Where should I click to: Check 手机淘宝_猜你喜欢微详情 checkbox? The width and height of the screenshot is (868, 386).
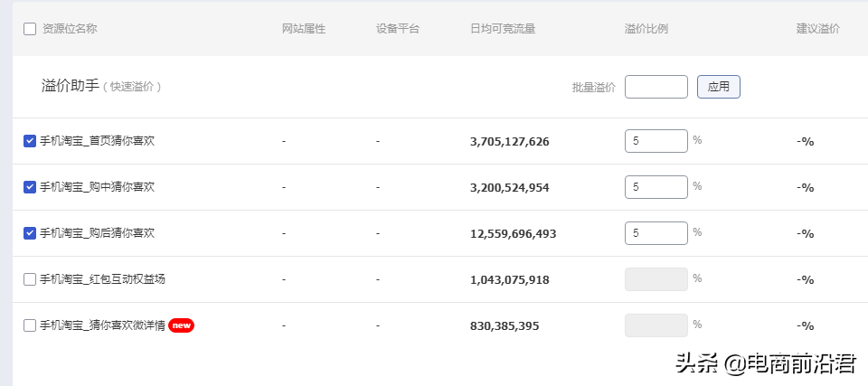[30, 325]
